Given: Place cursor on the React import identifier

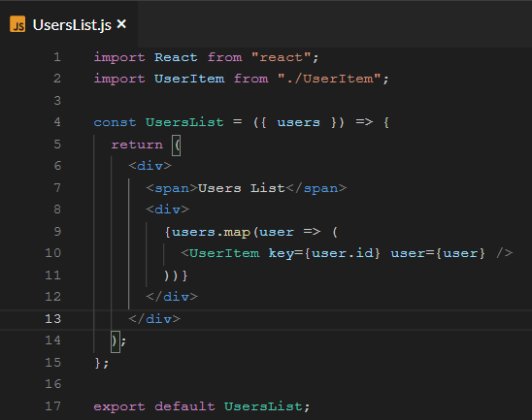Looking at the screenshot, I should tap(176, 57).
